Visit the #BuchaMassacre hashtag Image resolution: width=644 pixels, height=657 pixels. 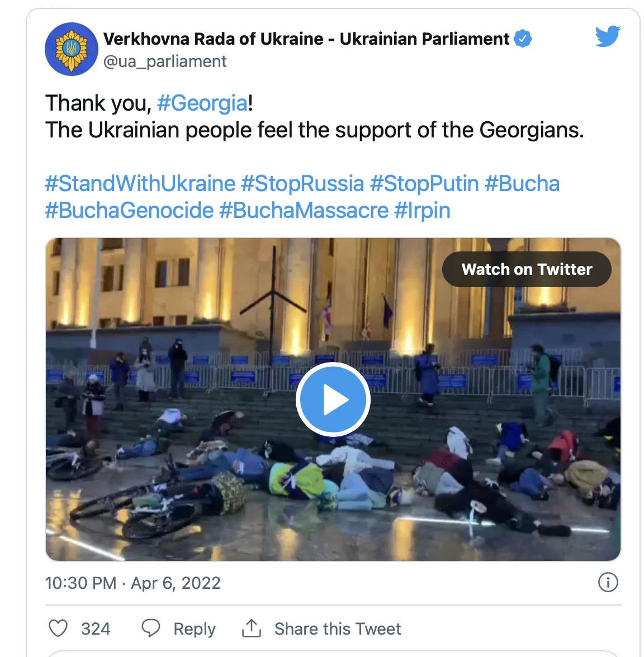coord(304,210)
